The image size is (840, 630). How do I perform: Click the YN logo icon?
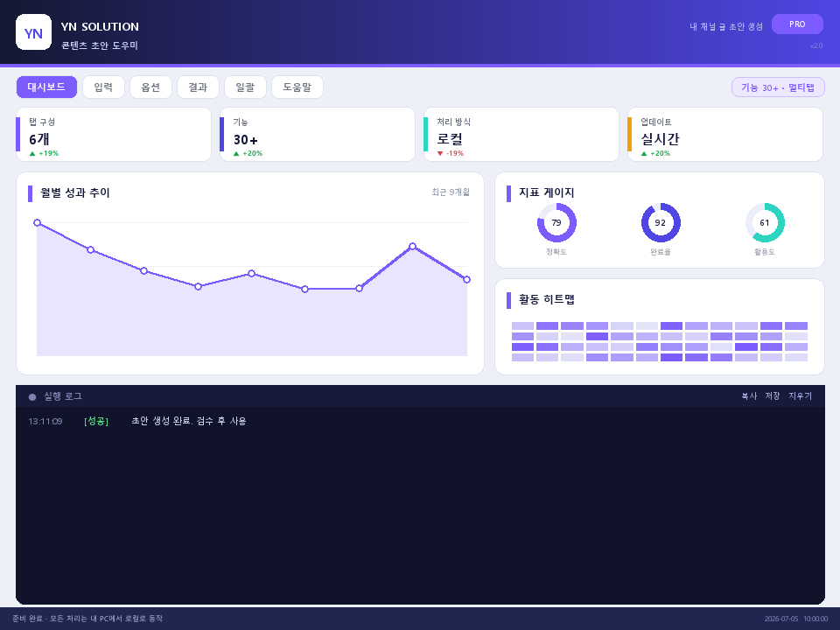point(34,32)
